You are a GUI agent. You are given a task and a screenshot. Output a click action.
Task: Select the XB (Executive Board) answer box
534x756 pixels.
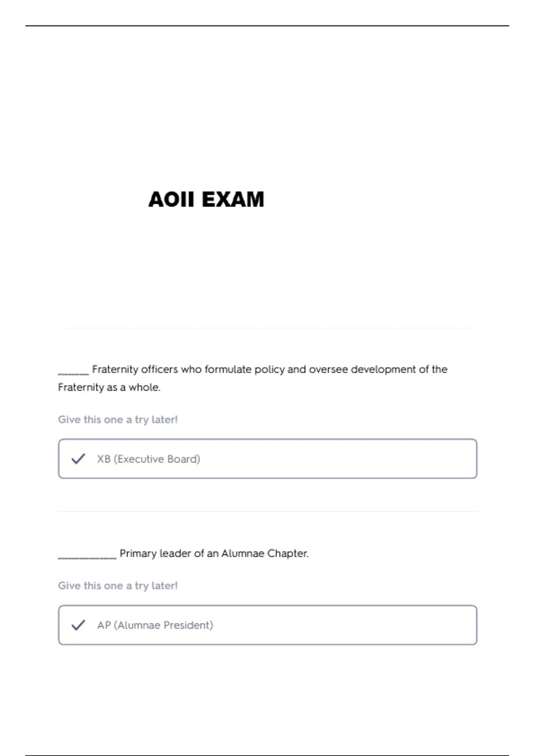267,458
